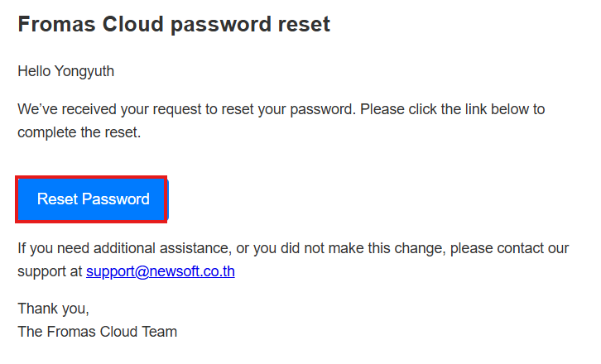601x364 pixels.
Task: Click the name "Yongyuth" in the greeting
Action: point(84,71)
